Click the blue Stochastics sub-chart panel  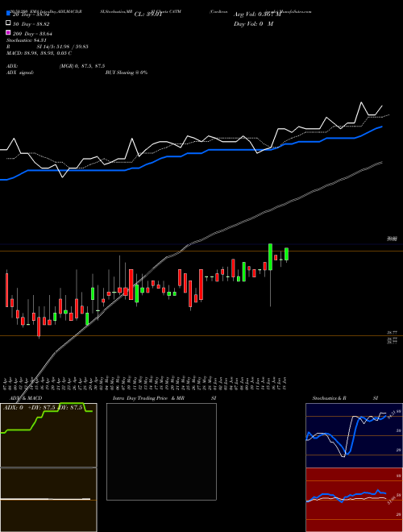pyautogui.click(x=354, y=435)
